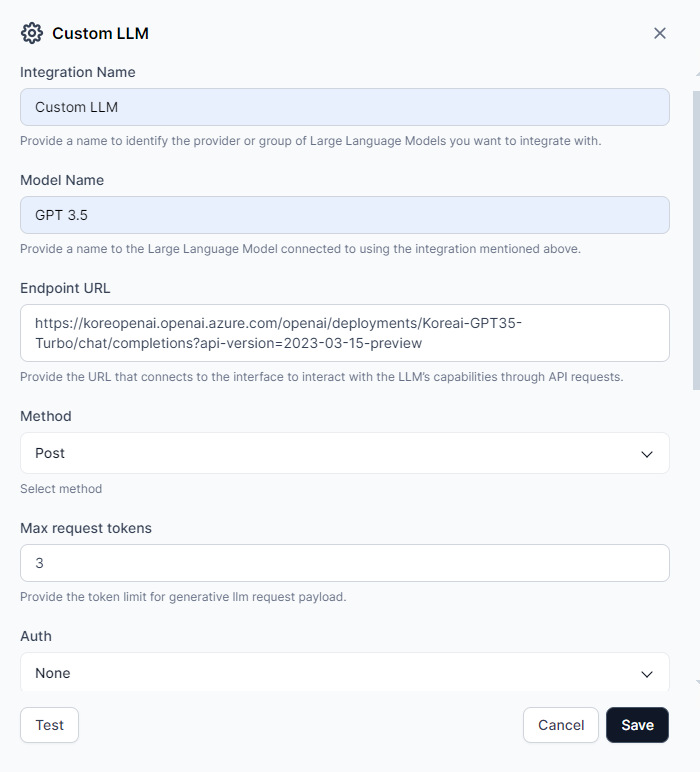700x772 pixels.
Task: Open the Method dropdown showing Post
Action: (x=345, y=453)
